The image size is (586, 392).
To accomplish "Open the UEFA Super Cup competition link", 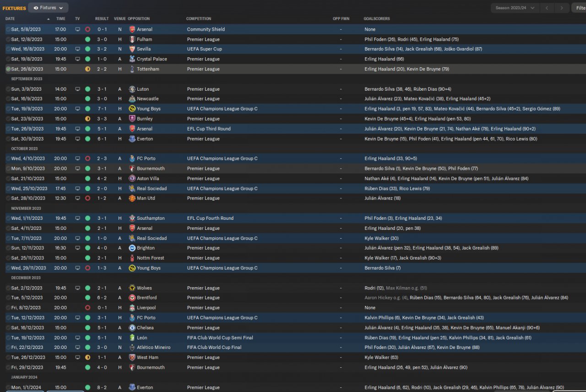I will point(204,49).
